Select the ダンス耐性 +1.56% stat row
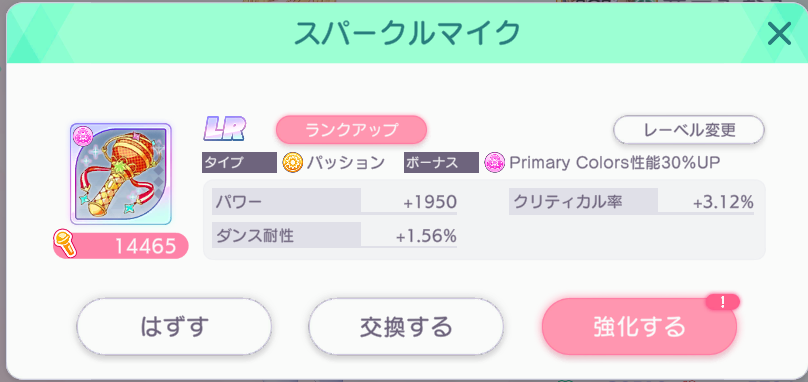Viewport: 808px width, 382px height. 334,235
